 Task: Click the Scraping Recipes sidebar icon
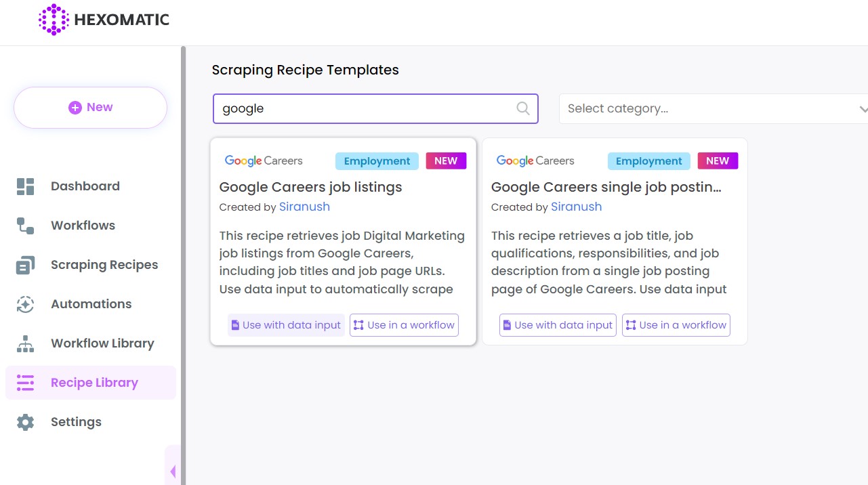pos(25,264)
